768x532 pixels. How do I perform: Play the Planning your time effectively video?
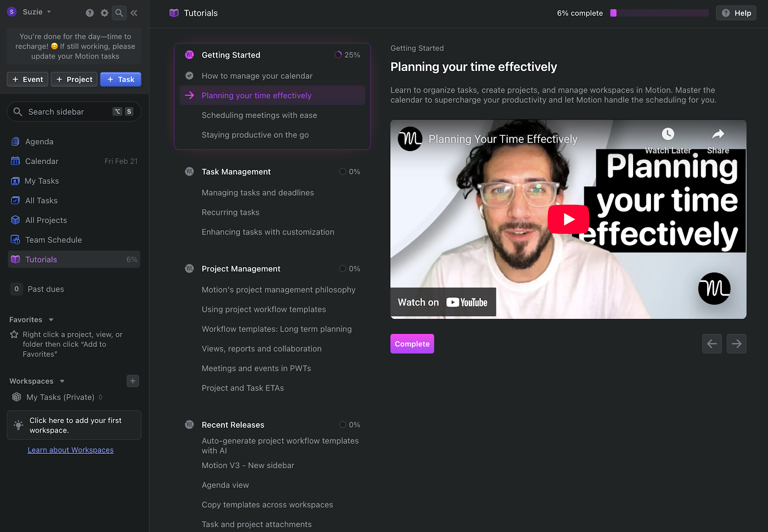pyautogui.click(x=568, y=219)
